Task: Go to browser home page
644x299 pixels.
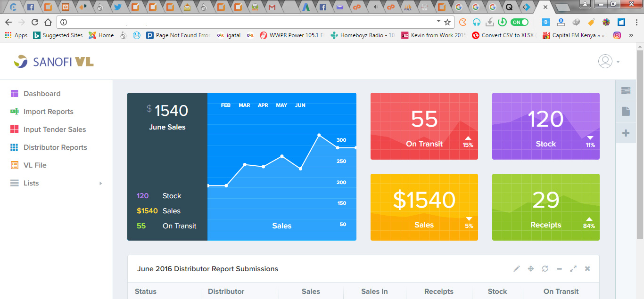Action: 48,22
